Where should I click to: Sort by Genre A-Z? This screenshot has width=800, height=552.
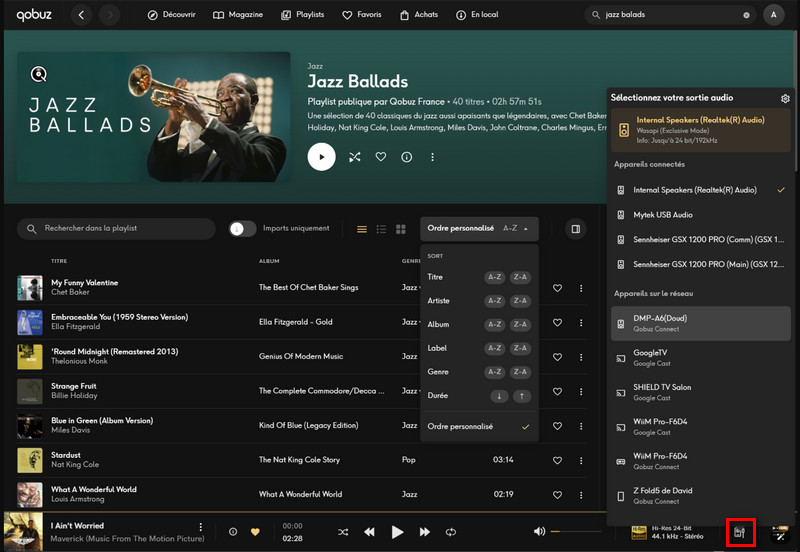494,371
